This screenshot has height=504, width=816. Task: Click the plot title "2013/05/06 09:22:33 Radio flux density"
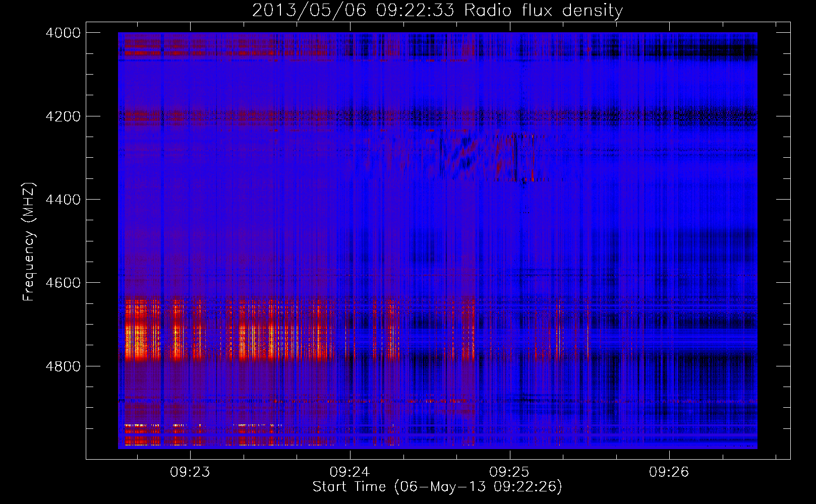click(x=437, y=10)
